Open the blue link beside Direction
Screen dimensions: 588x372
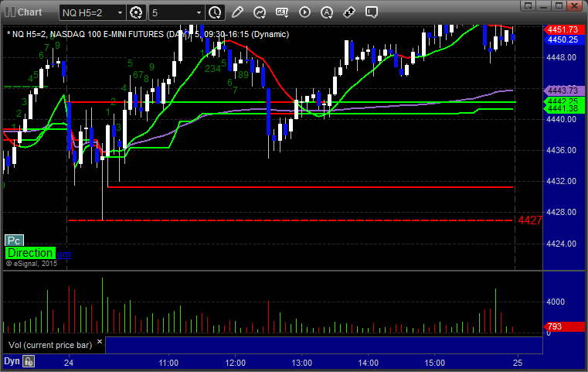click(63, 254)
